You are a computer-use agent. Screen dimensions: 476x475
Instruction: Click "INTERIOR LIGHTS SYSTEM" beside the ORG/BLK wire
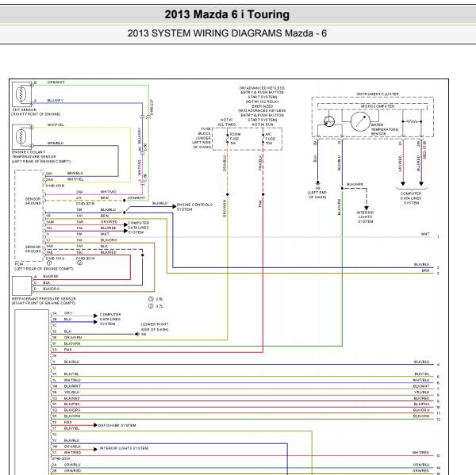124,448
